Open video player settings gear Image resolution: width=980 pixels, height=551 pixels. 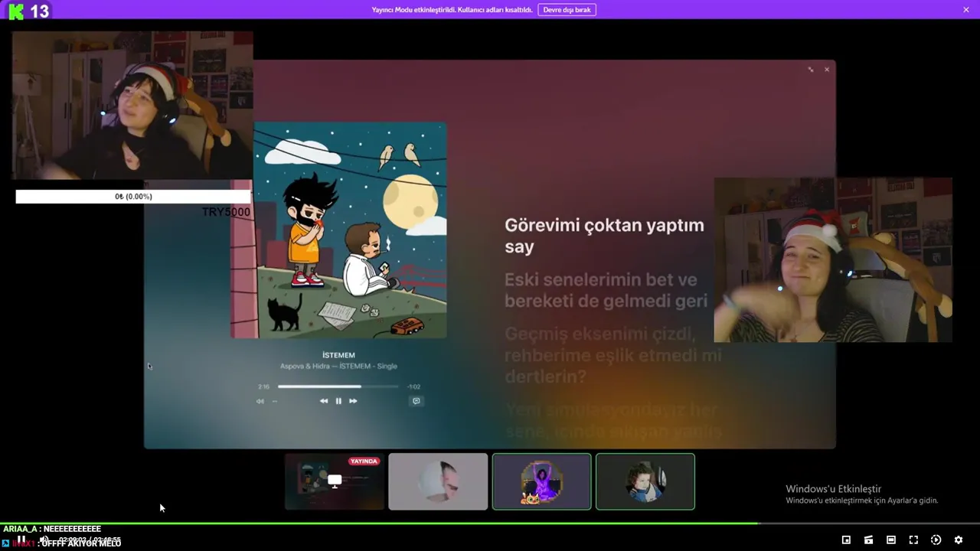coord(959,540)
